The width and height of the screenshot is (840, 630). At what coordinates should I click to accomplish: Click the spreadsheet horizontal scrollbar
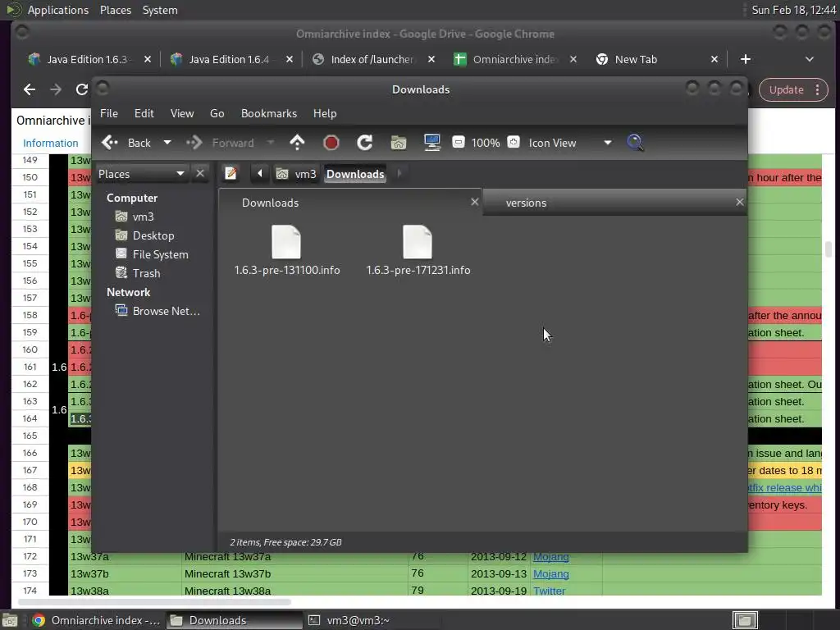154,602
